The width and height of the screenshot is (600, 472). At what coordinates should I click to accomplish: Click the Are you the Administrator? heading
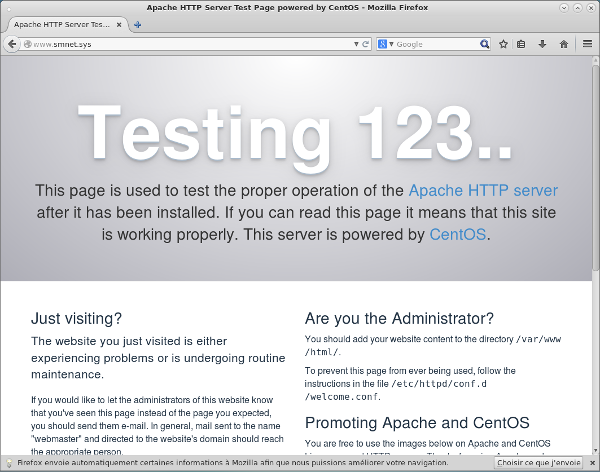[x=399, y=318]
